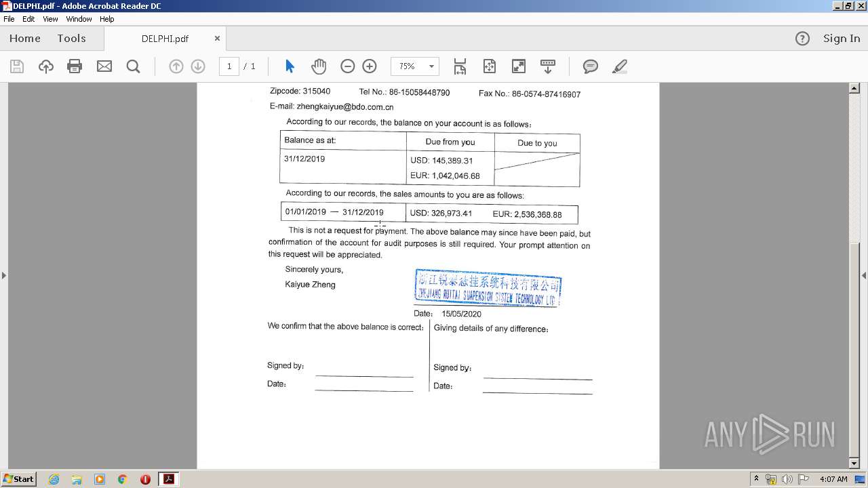Screen dimensions: 868x488
Task: Click the USD: 326,973.41 sales amount
Action: (x=441, y=213)
